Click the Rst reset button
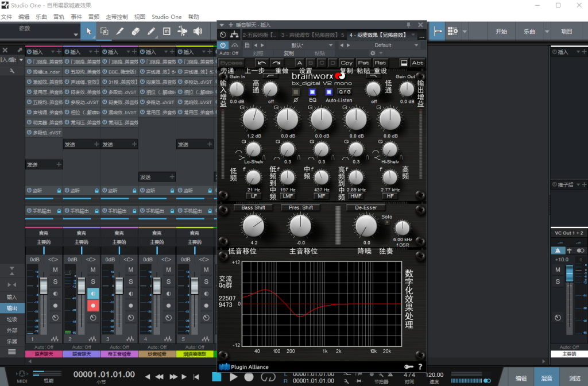This screenshot has width=588, height=386. pyautogui.click(x=380, y=63)
